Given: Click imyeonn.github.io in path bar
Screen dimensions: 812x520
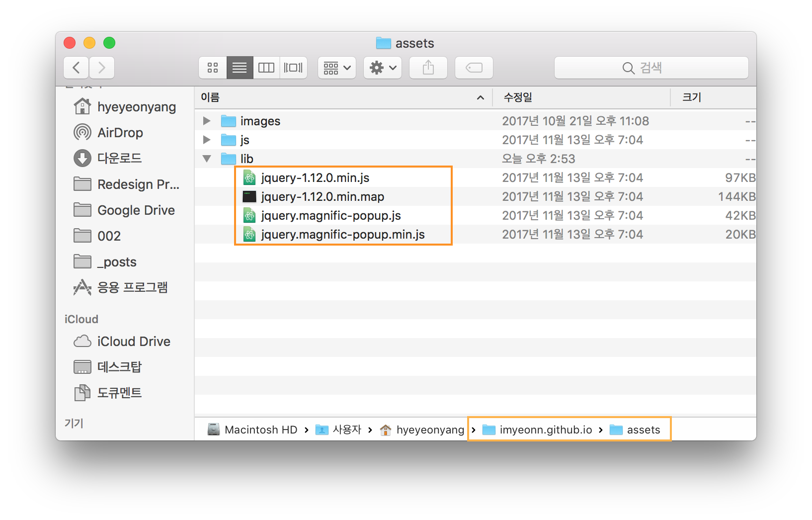Looking at the screenshot, I should tap(538, 430).
